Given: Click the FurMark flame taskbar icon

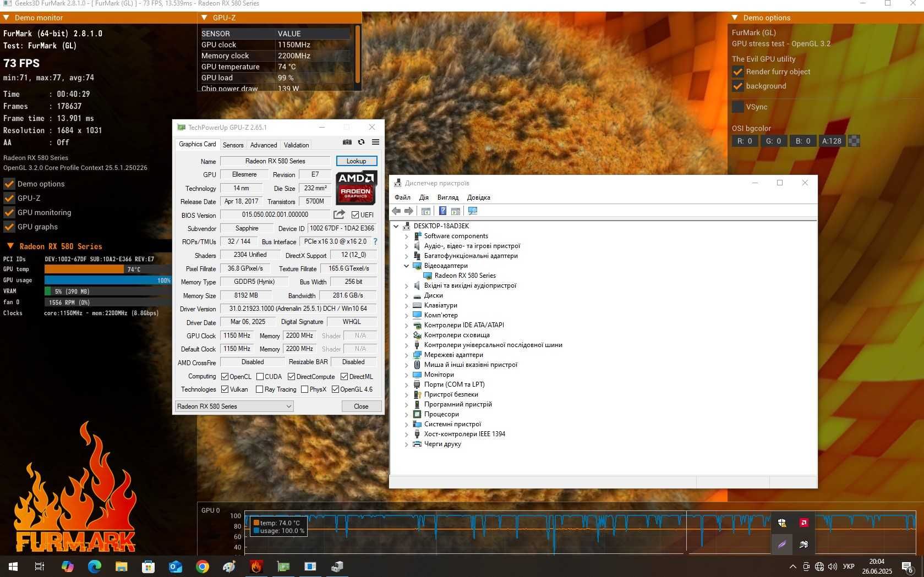Looking at the screenshot, I should coord(256,566).
